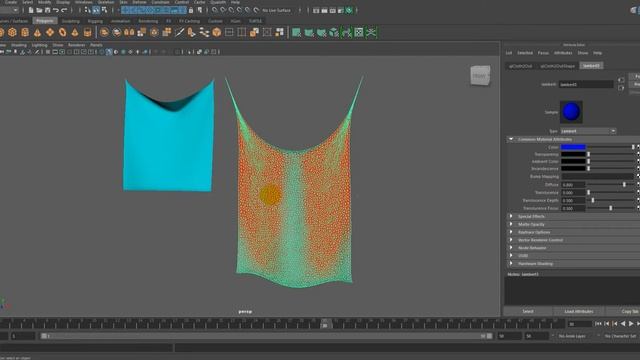The height and width of the screenshot is (360, 640).
Task: Create a polygon pipe from the shelf
Action: click(x=87, y=32)
